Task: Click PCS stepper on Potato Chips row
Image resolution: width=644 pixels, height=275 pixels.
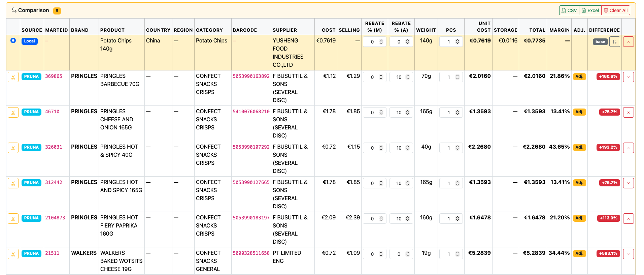Action: click(x=457, y=42)
